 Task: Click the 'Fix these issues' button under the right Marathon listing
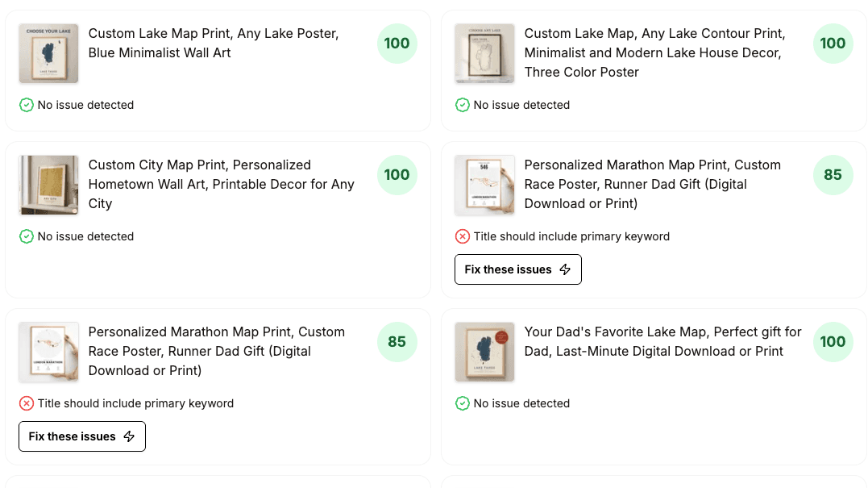pos(518,269)
